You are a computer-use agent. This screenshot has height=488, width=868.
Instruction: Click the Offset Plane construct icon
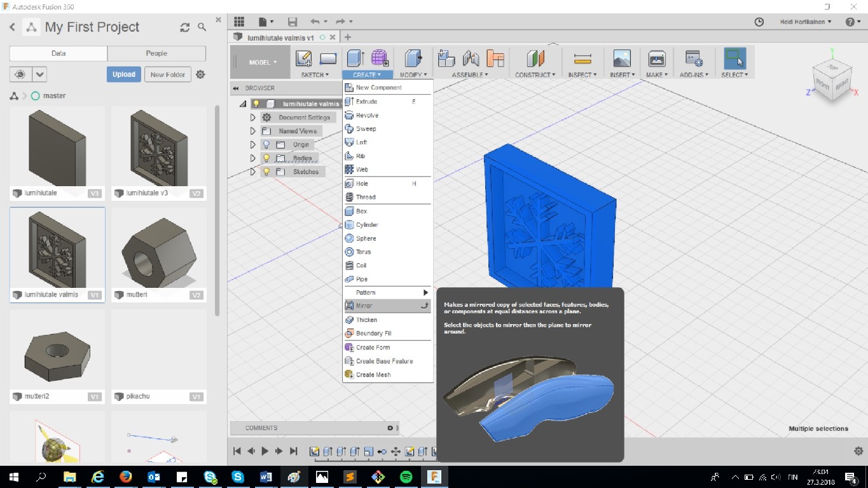(x=535, y=58)
